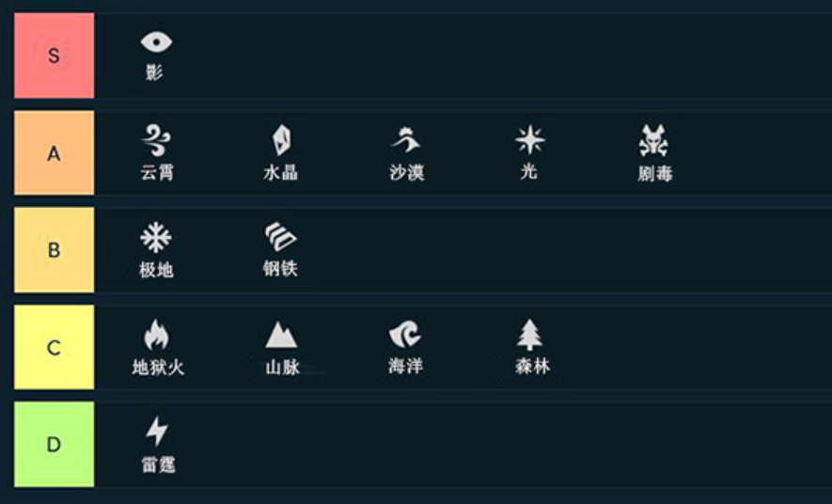Select the 森林 pine tree icon
Image resolution: width=832 pixels, height=504 pixels.
pyautogui.click(x=530, y=335)
